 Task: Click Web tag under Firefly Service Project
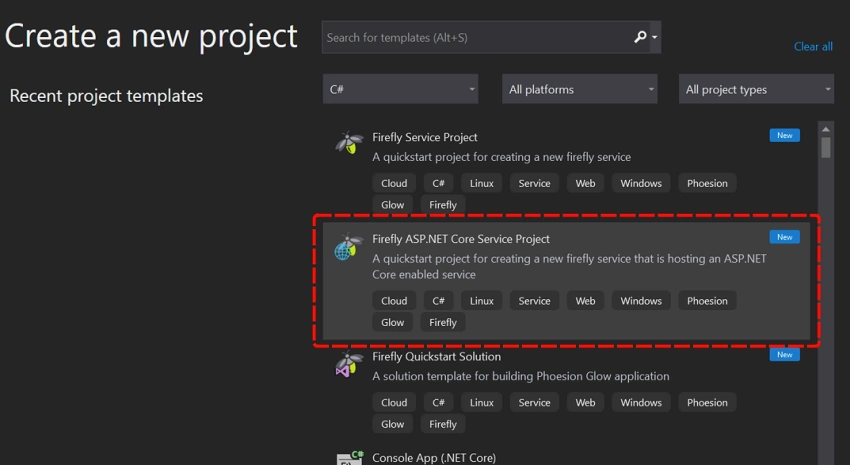click(x=585, y=183)
